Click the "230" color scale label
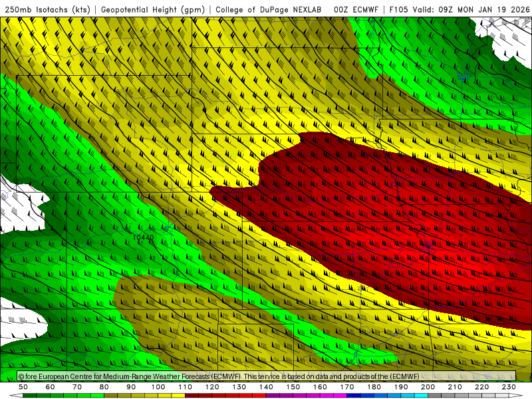This screenshot has width=532, height=399. pyautogui.click(x=509, y=387)
